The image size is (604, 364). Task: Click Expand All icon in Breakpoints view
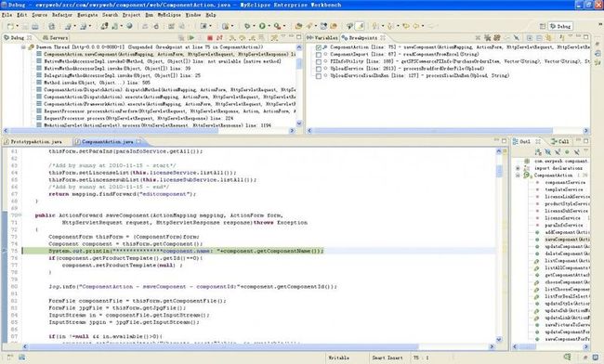[530, 38]
